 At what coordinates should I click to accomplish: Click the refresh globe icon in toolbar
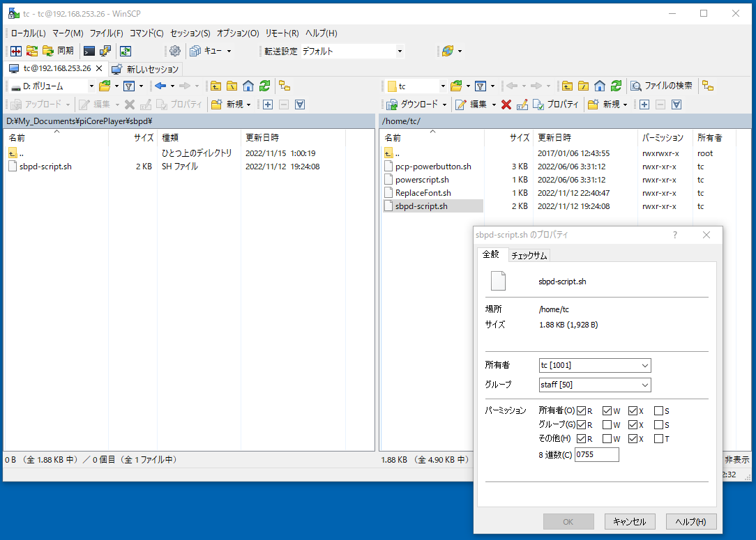(448, 51)
